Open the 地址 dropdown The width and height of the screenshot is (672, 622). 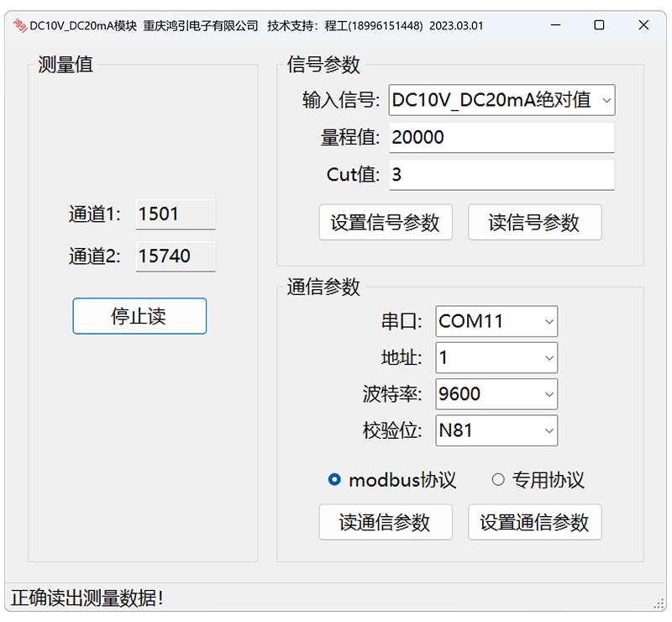496,357
